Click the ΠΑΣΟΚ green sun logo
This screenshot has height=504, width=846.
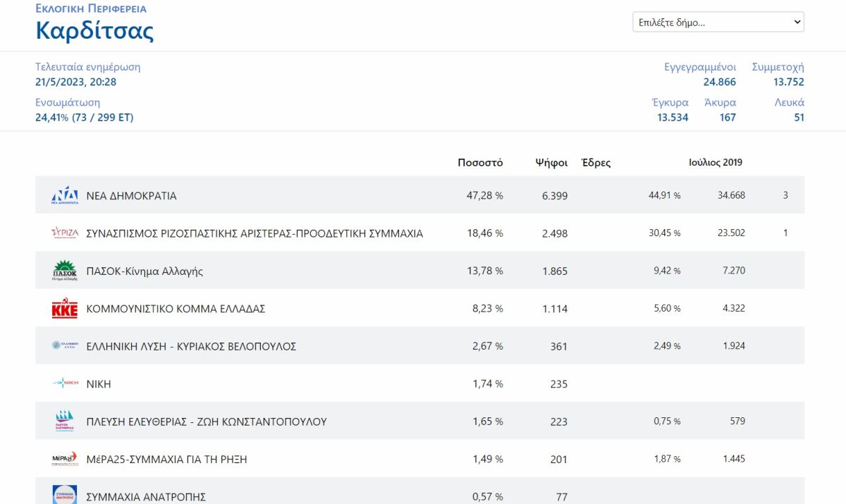(65, 271)
